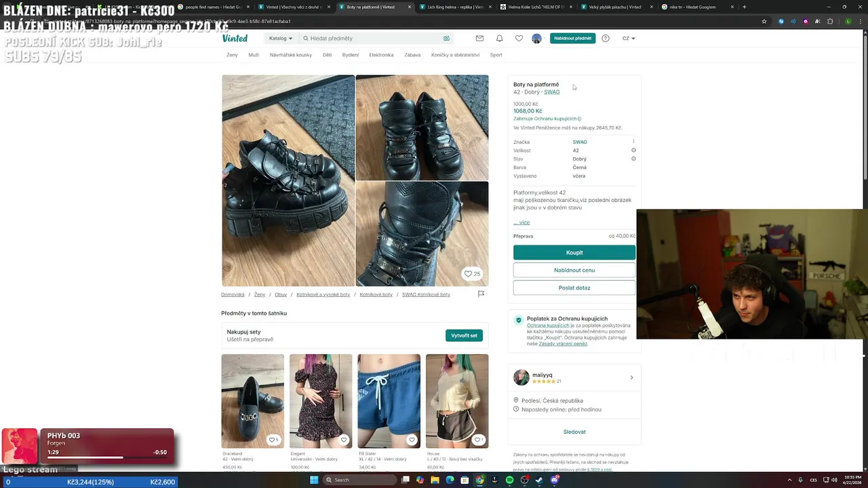
Task: Open the Katalog dropdown
Action: pyautogui.click(x=281, y=39)
